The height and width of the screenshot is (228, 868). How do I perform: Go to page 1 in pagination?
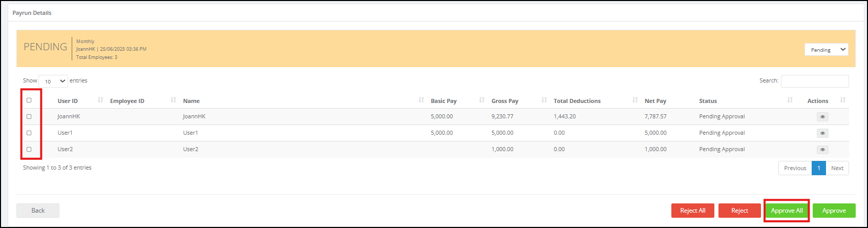point(818,168)
